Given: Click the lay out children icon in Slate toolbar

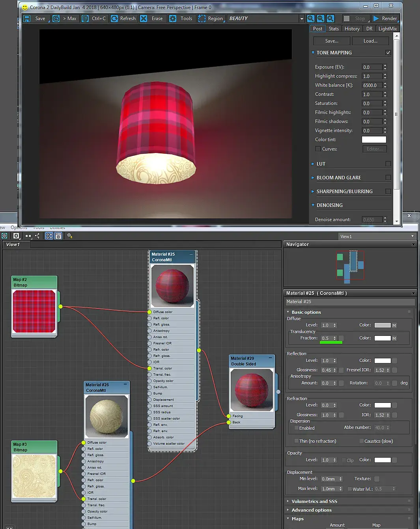Looking at the screenshot, I should pos(28,236).
